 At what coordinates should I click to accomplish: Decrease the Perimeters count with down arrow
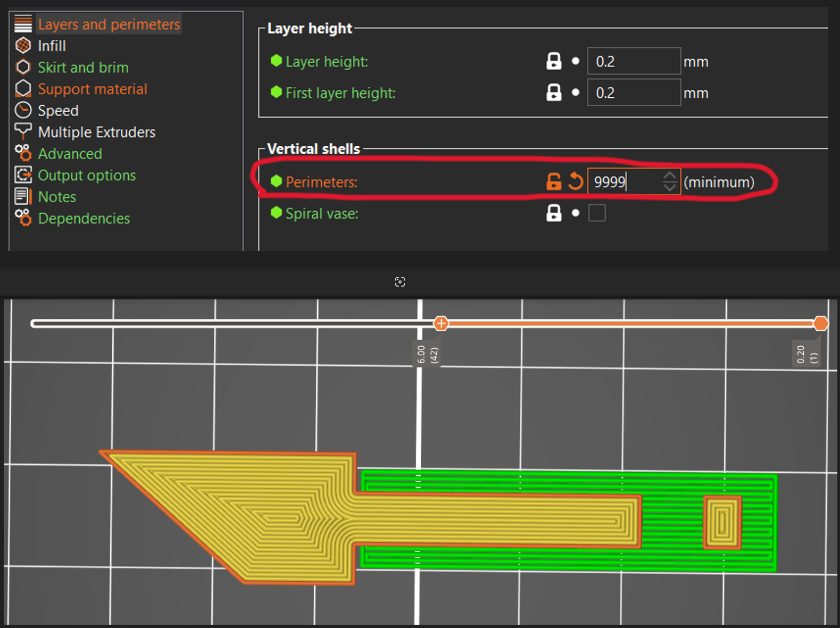[x=670, y=187]
